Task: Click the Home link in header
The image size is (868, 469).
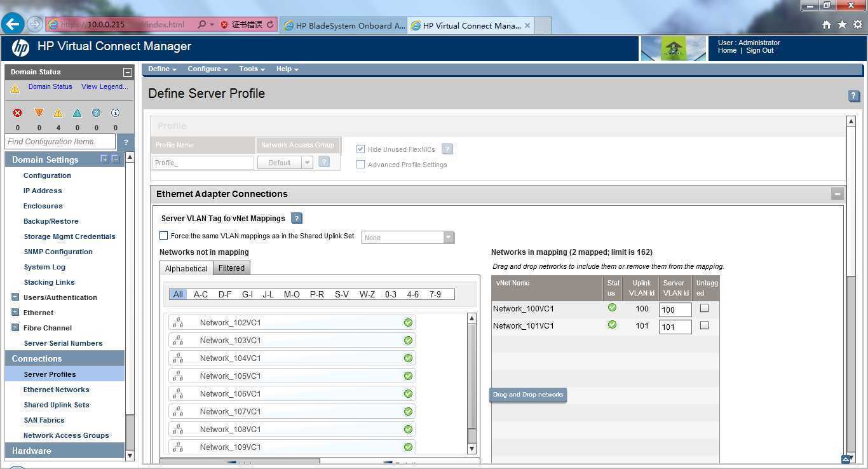Action: coord(727,50)
